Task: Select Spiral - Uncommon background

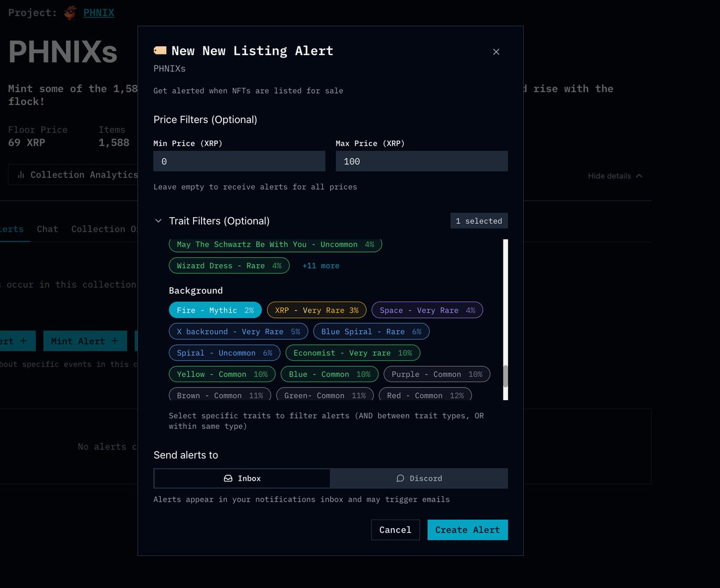Action: point(224,353)
